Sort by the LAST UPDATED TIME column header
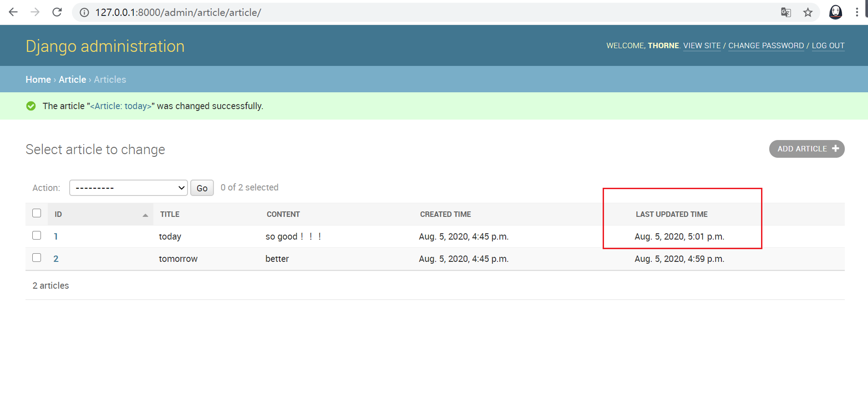Viewport: 868px width, 416px height. tap(672, 214)
